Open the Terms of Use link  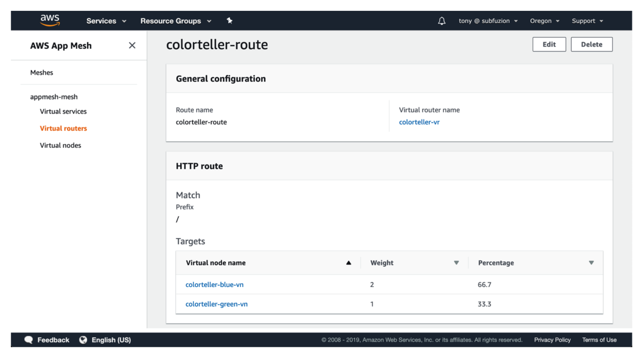(x=599, y=340)
